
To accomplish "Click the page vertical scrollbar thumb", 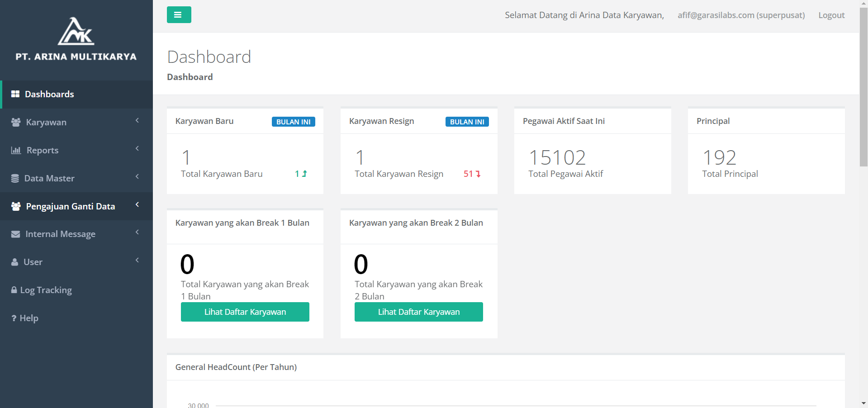I will click(864, 87).
